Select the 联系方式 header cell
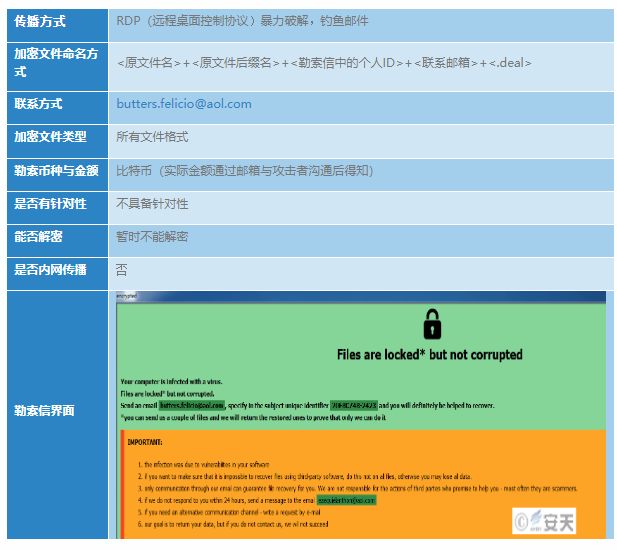Screen dimensions: 617x550 (57, 108)
